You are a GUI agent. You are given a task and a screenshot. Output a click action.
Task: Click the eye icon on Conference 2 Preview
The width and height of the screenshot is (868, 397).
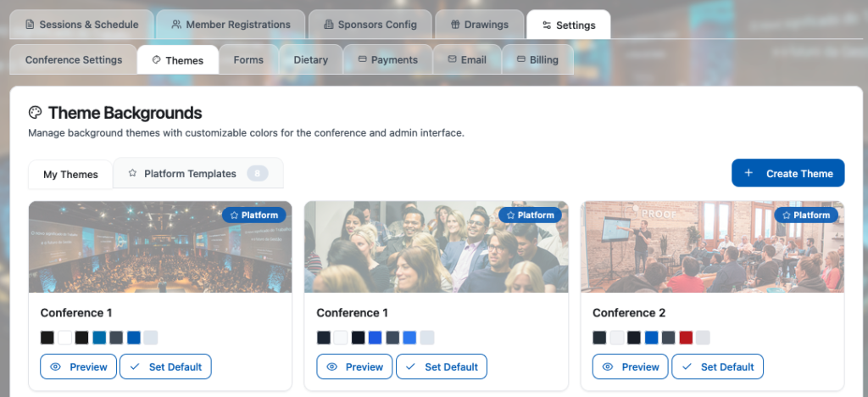(608, 366)
